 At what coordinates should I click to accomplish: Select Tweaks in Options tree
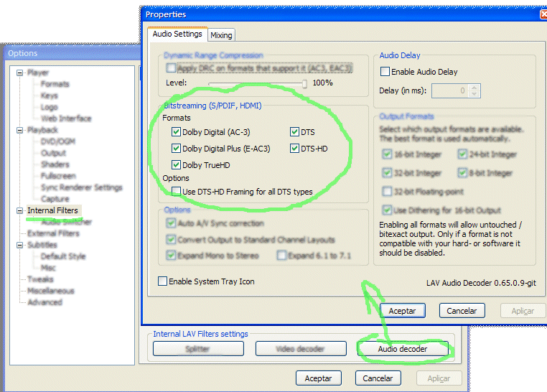pyautogui.click(x=40, y=279)
